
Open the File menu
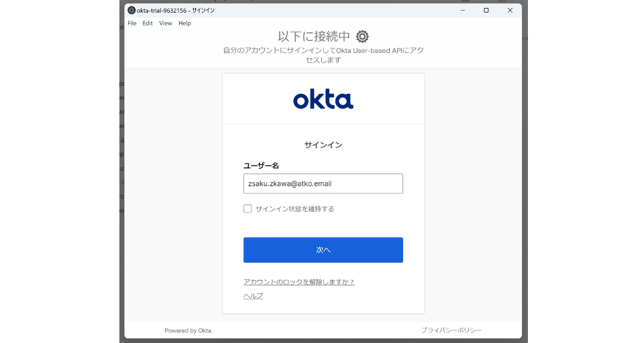132,23
